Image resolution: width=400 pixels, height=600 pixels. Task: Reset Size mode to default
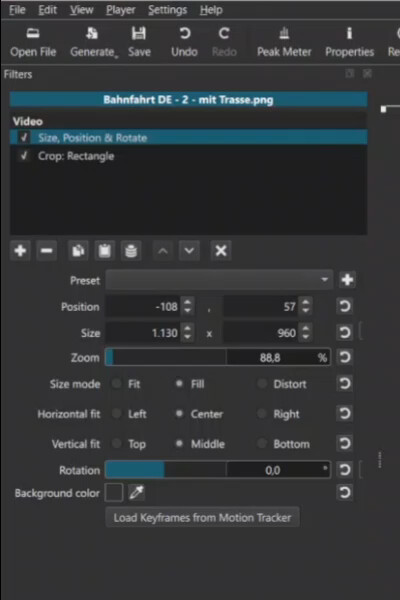coord(344,383)
